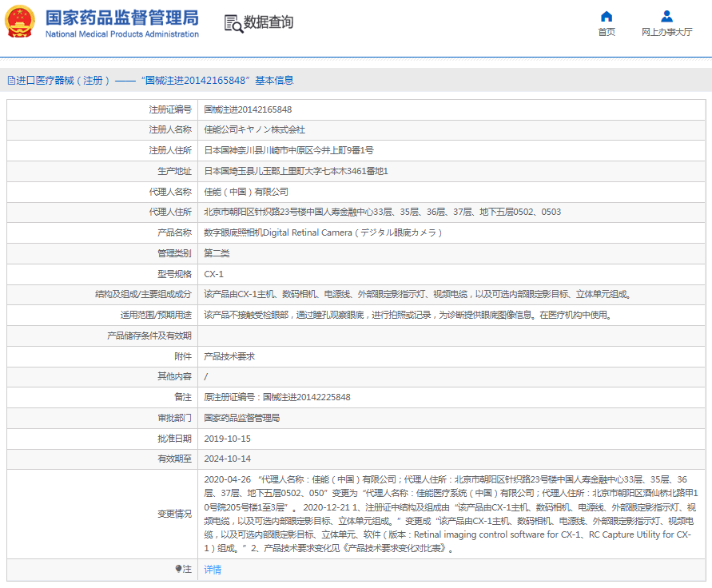The width and height of the screenshot is (712, 588).
Task: Click the 网上办事大厅 person icon
Action: pyautogui.click(x=666, y=17)
